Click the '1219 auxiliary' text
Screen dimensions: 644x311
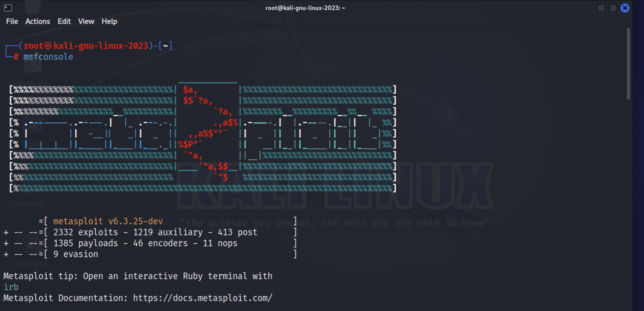coord(168,232)
